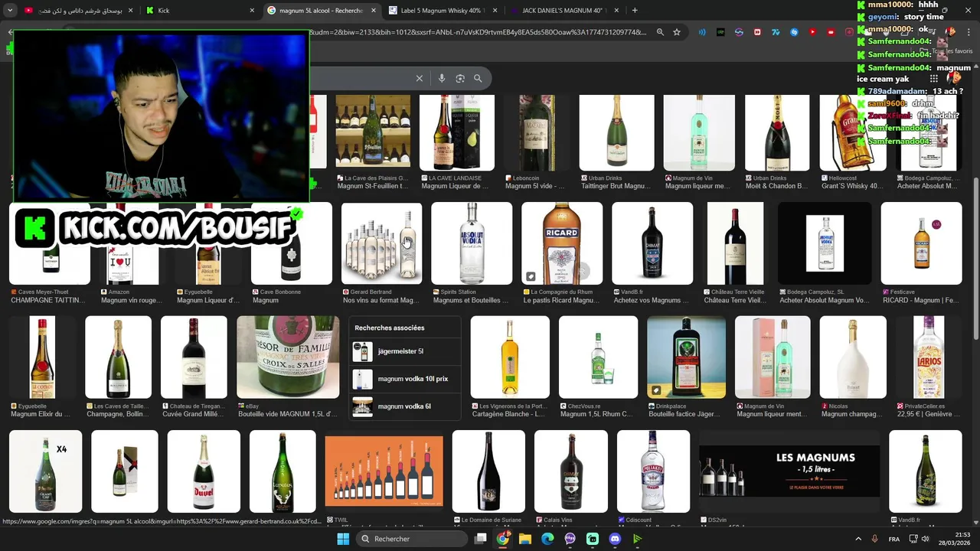Open the Poliakov vodka bottle image

(653, 471)
